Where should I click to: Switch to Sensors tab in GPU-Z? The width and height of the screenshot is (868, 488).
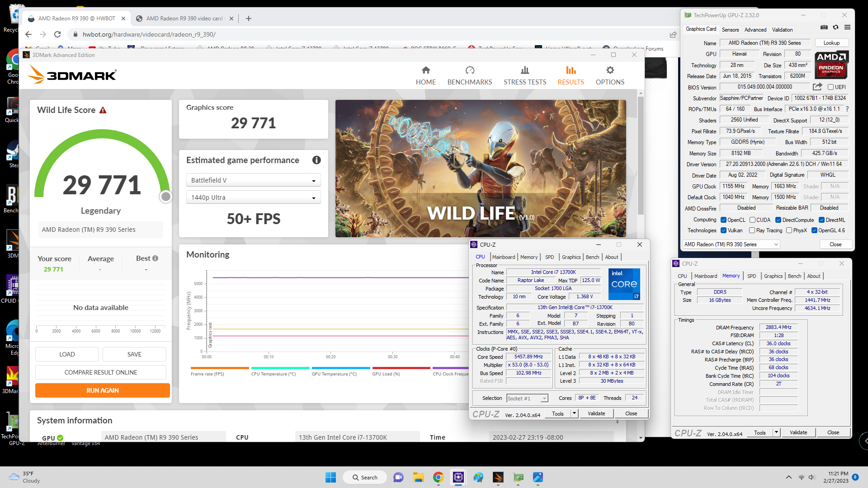pyautogui.click(x=730, y=30)
